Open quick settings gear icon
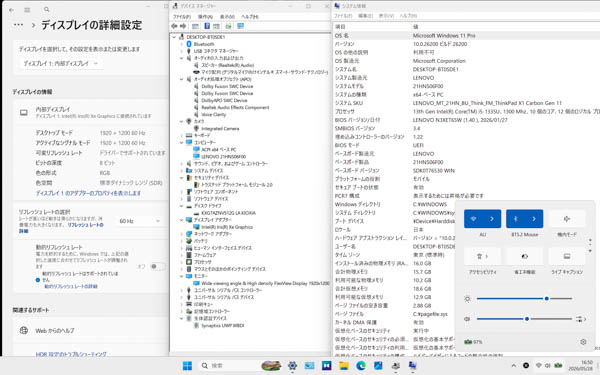 [583, 342]
